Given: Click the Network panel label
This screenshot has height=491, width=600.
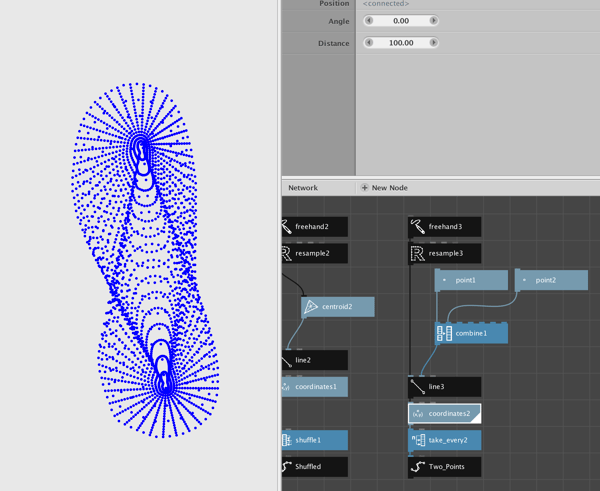Looking at the screenshot, I should [303, 188].
